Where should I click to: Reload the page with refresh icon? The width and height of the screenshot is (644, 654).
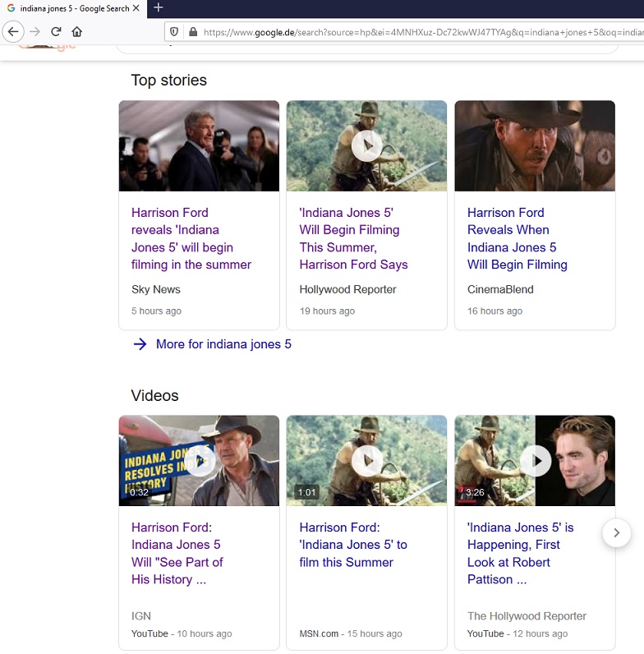(56, 32)
